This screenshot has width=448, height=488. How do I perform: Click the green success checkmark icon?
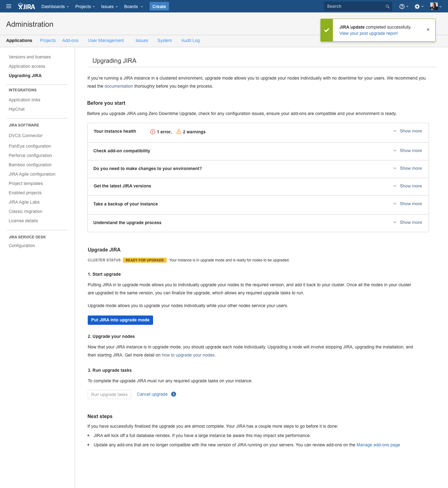327,30
